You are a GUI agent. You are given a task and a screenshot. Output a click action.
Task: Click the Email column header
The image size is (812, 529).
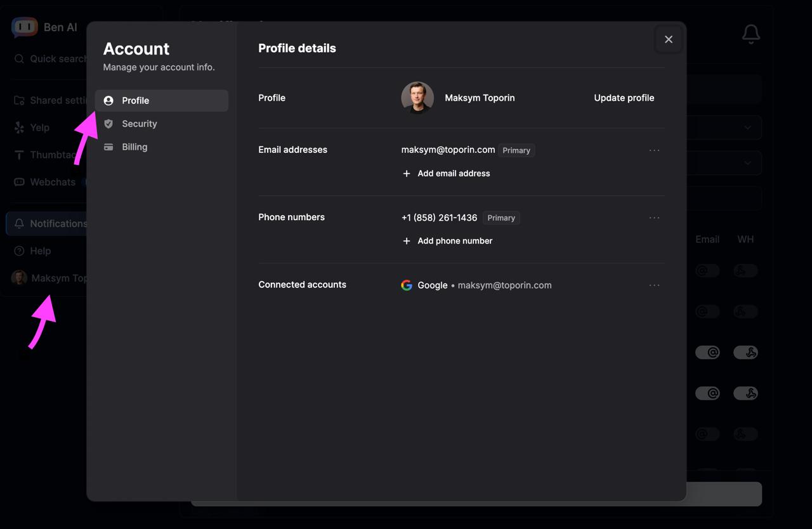707,239
